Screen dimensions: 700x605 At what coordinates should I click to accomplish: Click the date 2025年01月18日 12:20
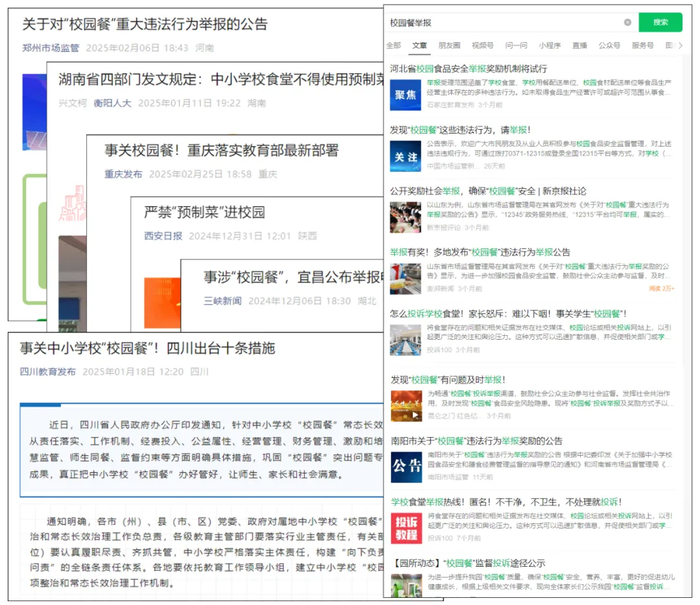pos(133,372)
